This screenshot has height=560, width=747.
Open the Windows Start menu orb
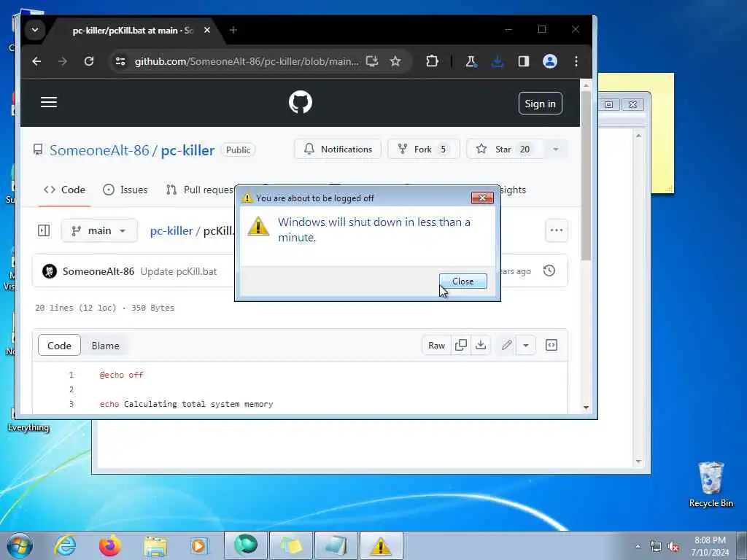pos(20,545)
